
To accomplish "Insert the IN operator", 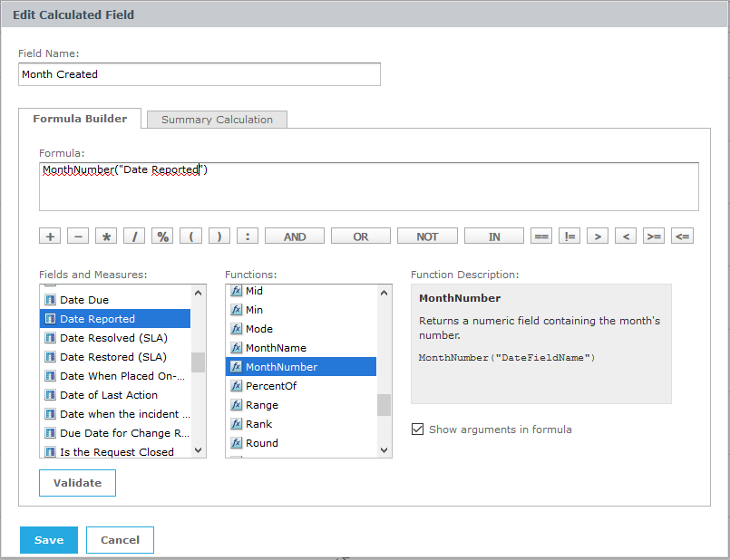I will [494, 237].
